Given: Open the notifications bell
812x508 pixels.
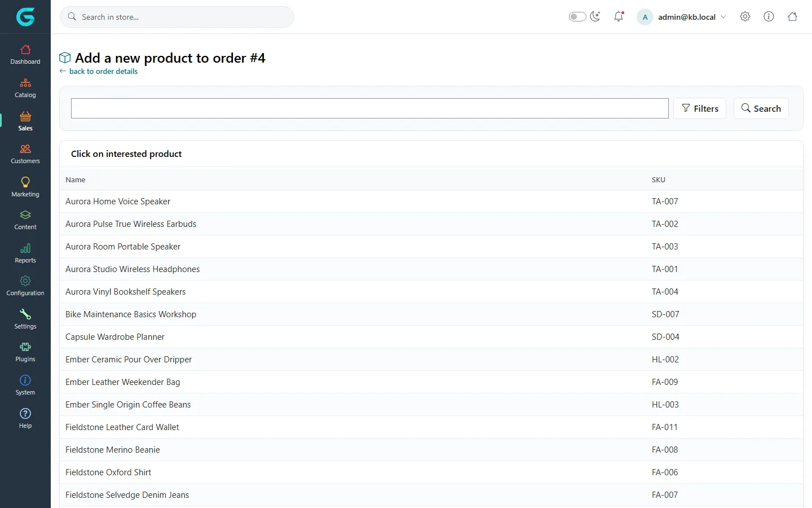Looking at the screenshot, I should tap(619, 16).
